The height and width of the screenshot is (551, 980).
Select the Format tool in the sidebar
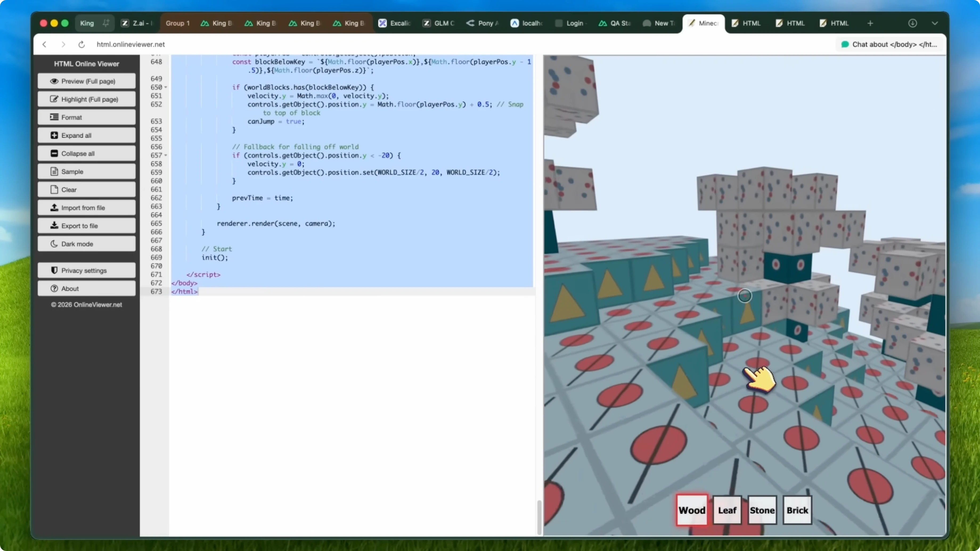click(x=86, y=117)
